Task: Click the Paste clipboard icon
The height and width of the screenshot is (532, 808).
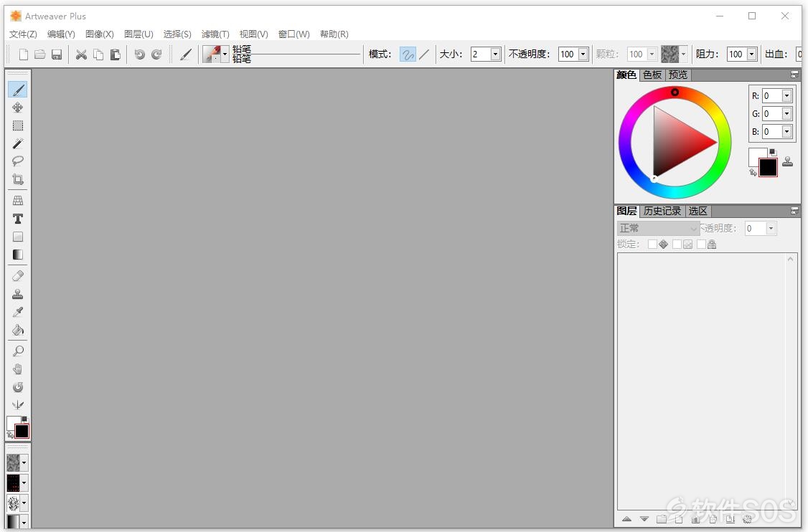Action: pyautogui.click(x=116, y=54)
